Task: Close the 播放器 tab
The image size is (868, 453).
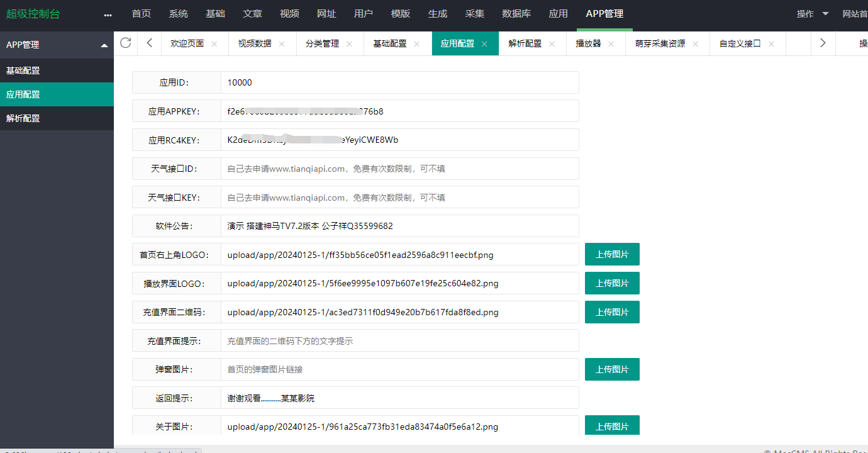Action: click(x=611, y=44)
